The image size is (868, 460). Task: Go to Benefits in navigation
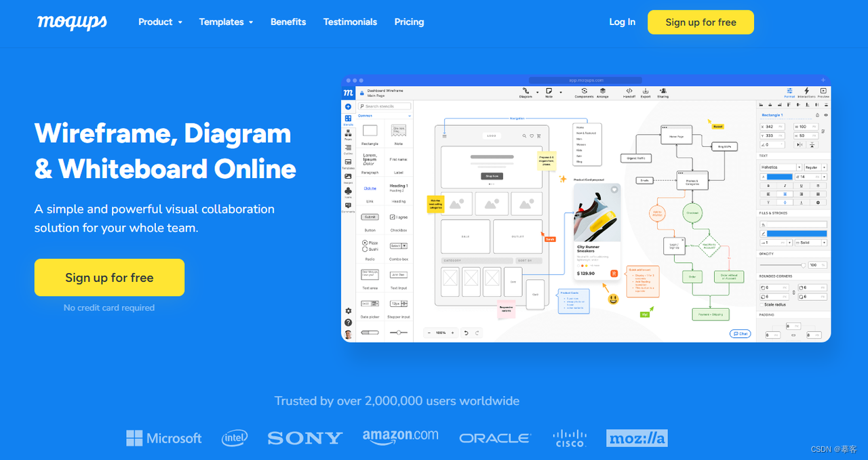[x=288, y=22]
